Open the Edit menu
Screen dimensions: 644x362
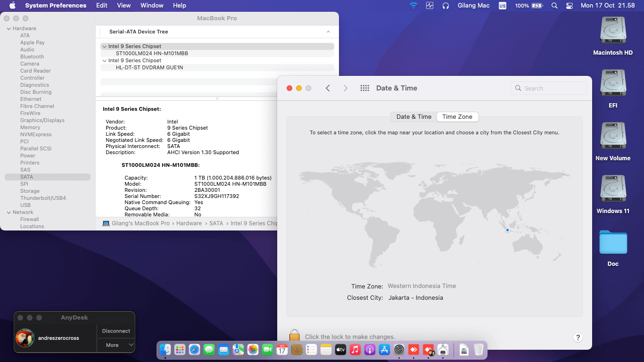(102, 6)
